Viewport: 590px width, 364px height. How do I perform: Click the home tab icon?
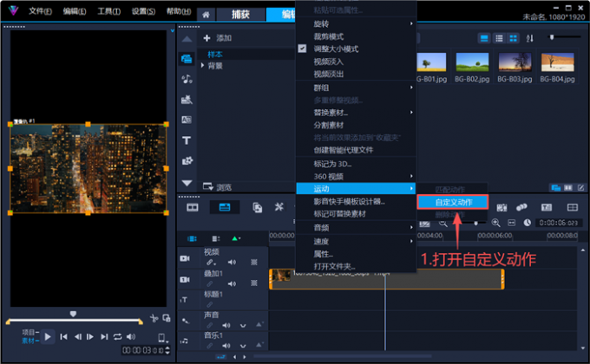(x=206, y=15)
